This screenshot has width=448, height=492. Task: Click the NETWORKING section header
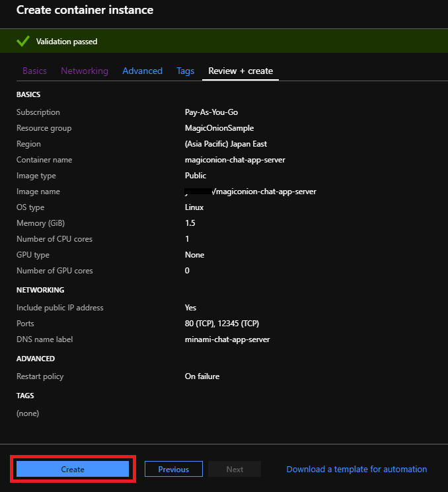point(40,290)
